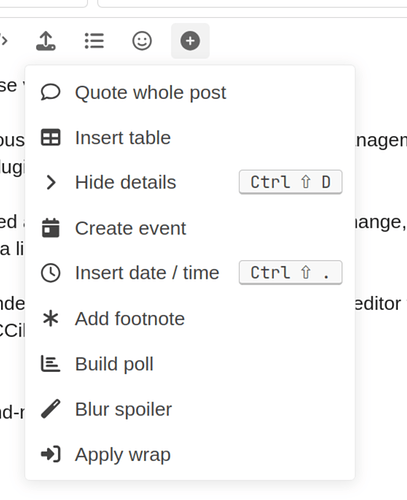The height and width of the screenshot is (500, 407).
Task: Click the Ctrl Shift D shortcut badge
Action: click(291, 182)
